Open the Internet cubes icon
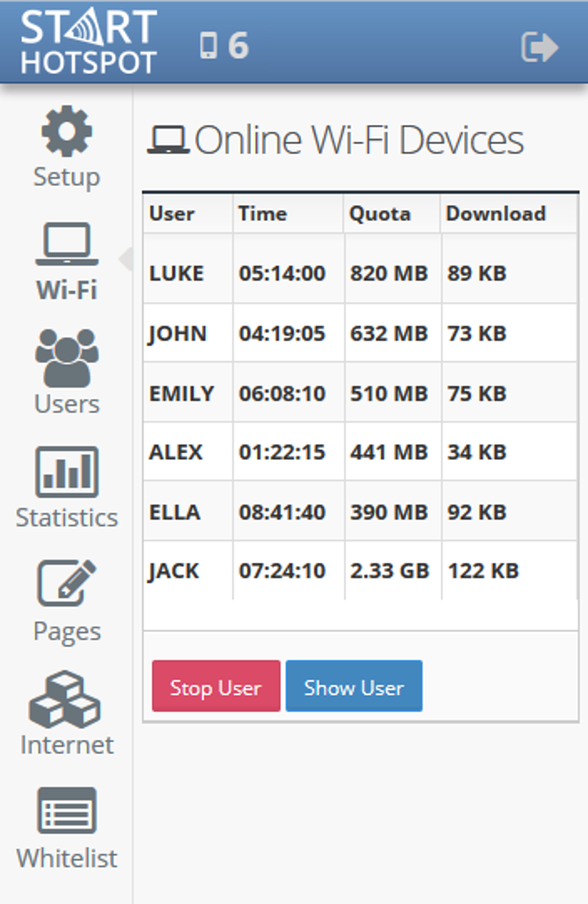Image resolution: width=588 pixels, height=904 pixels. point(65,699)
